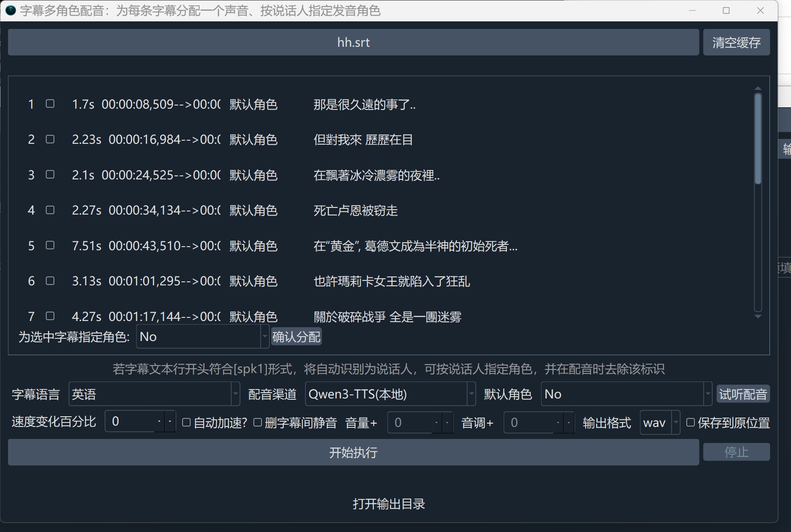
Task: Expand the 配音渠道 Qwen3-TTS dropdown
Action: click(390, 394)
